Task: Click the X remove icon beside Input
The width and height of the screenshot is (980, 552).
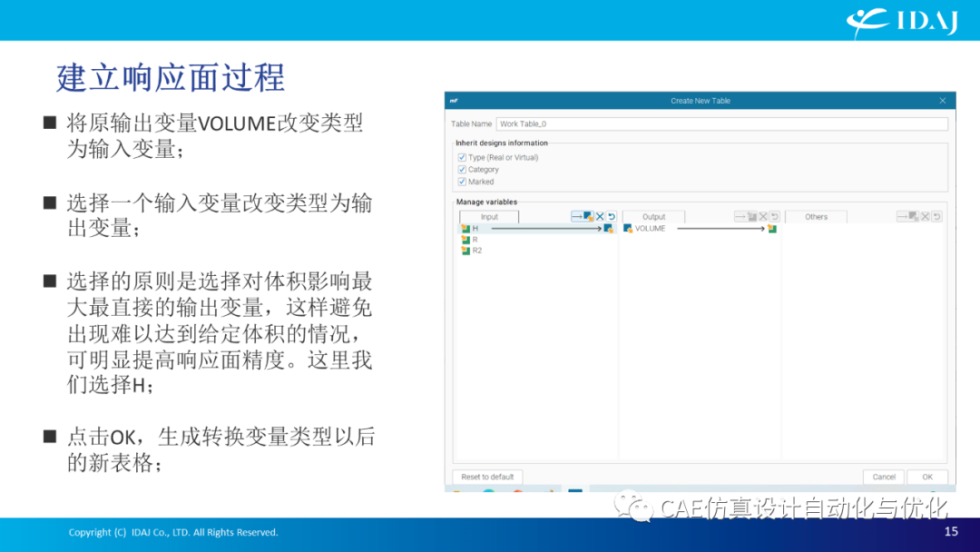Action: point(600,216)
